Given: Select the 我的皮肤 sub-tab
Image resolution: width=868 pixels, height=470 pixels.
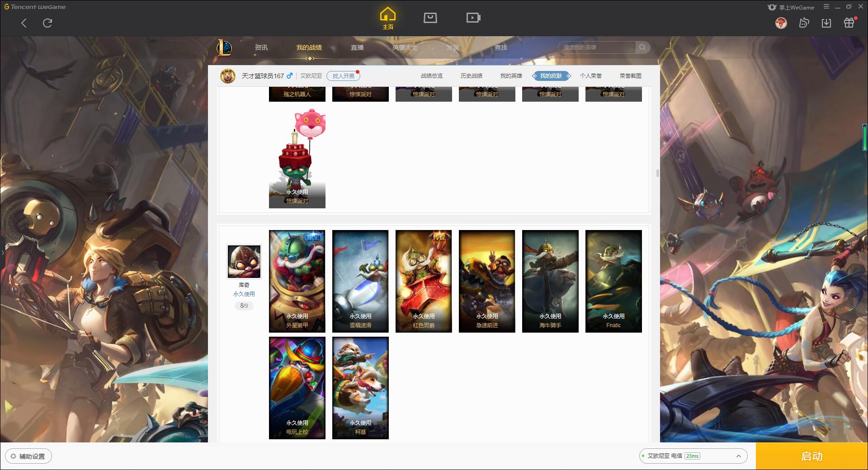Looking at the screenshot, I should click(x=551, y=76).
